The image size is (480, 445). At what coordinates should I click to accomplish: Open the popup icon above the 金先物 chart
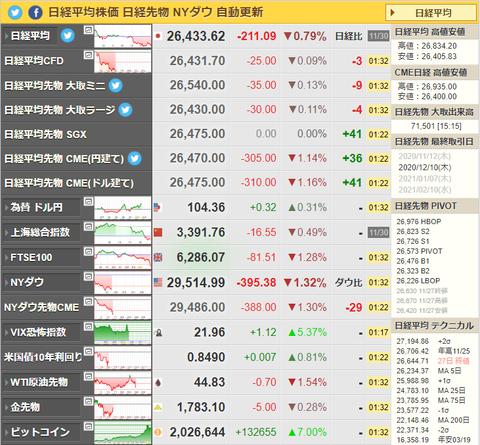pyautogui.click(x=88, y=401)
